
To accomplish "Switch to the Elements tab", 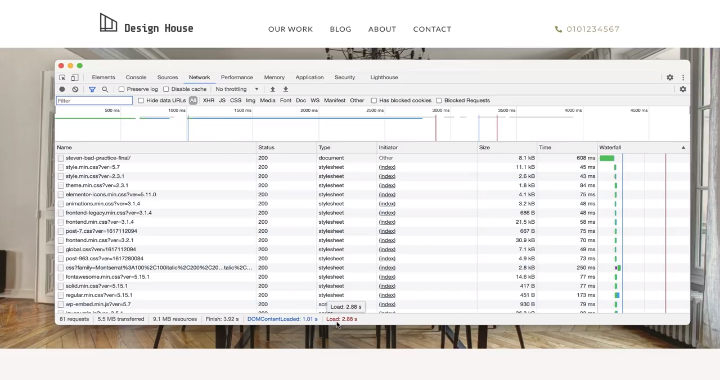I will 103,78.
